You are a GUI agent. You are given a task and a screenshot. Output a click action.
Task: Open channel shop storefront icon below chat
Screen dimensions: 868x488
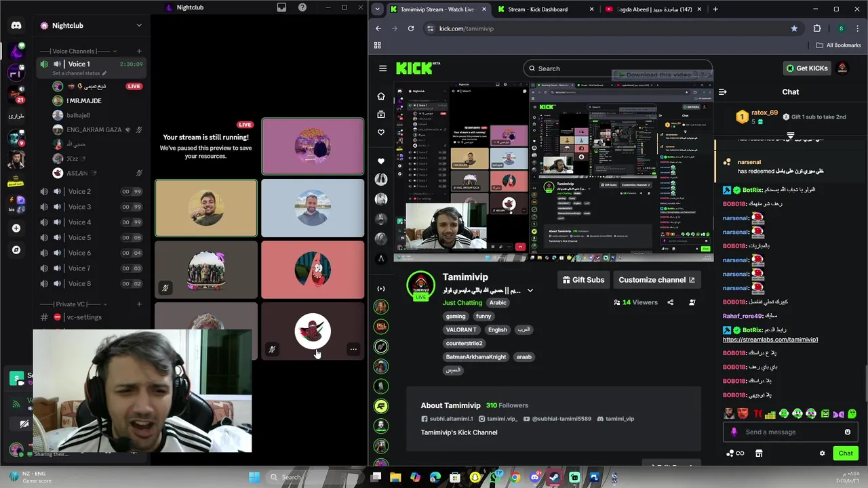click(759, 453)
